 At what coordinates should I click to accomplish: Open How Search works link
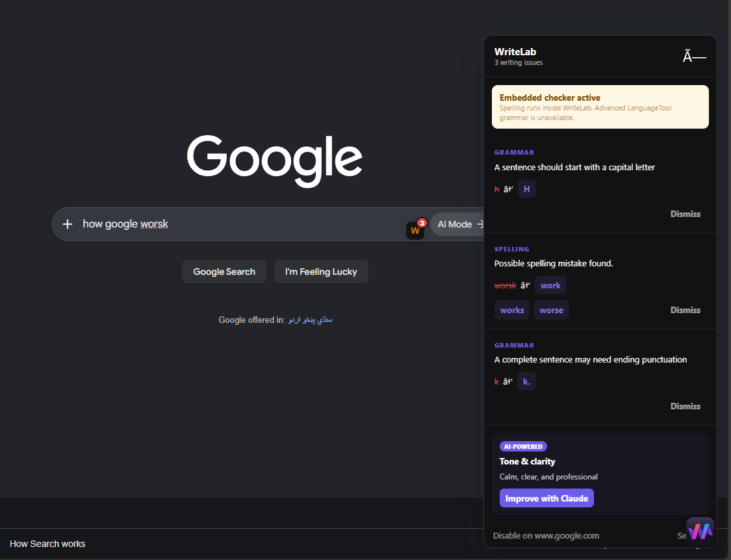coord(47,544)
